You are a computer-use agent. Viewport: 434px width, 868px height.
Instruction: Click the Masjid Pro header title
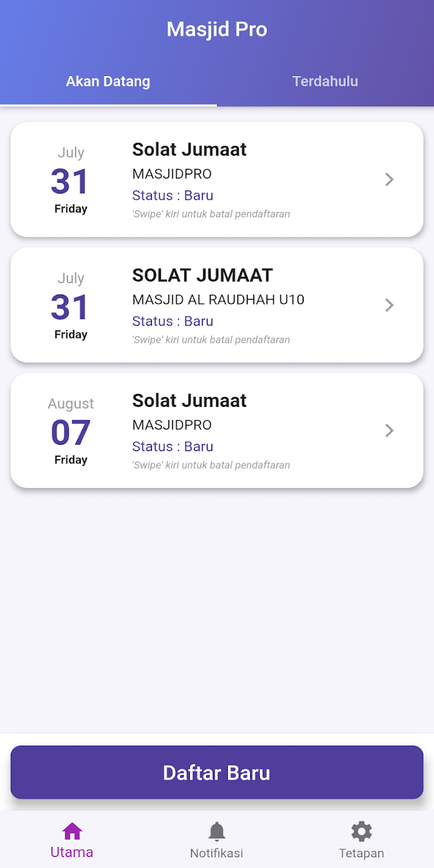tap(217, 30)
